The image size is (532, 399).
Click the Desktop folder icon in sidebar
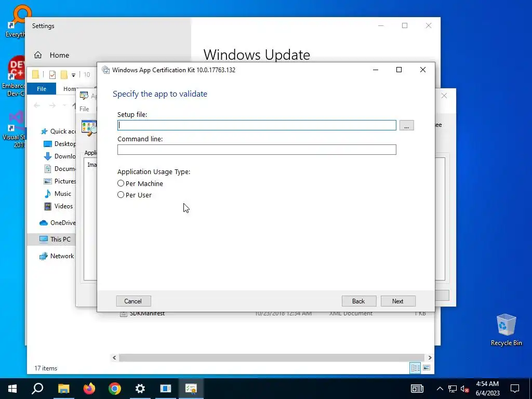click(48, 144)
